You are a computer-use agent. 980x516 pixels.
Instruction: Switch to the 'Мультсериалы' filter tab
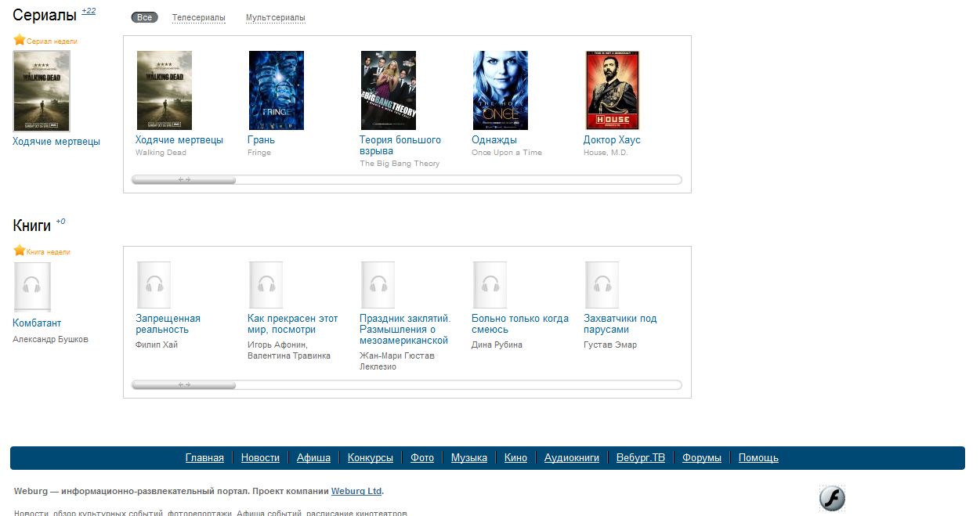point(276,17)
